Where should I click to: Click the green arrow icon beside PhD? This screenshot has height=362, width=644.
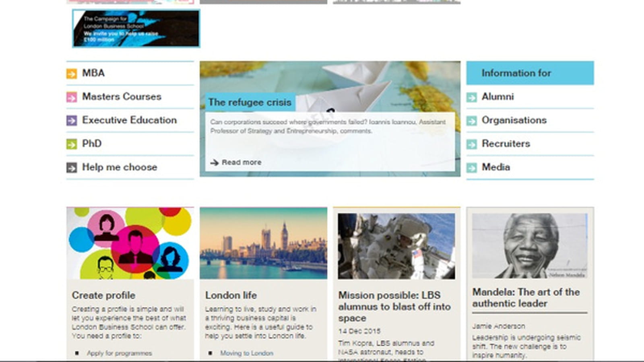[x=72, y=144]
